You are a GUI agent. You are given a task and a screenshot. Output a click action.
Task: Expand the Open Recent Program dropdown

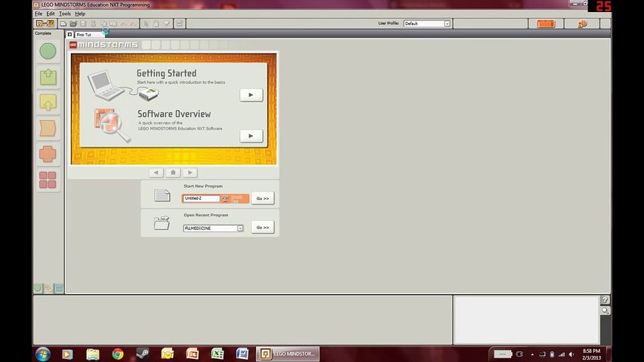pyautogui.click(x=240, y=229)
